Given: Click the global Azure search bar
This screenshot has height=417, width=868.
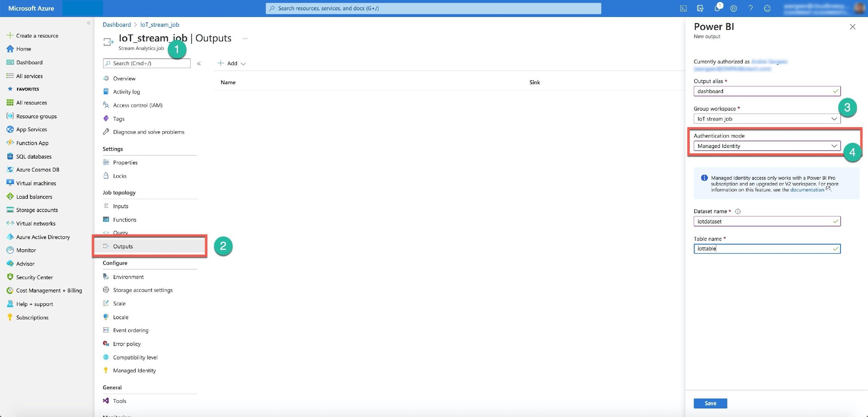Looking at the screenshot, I should pyautogui.click(x=433, y=8).
